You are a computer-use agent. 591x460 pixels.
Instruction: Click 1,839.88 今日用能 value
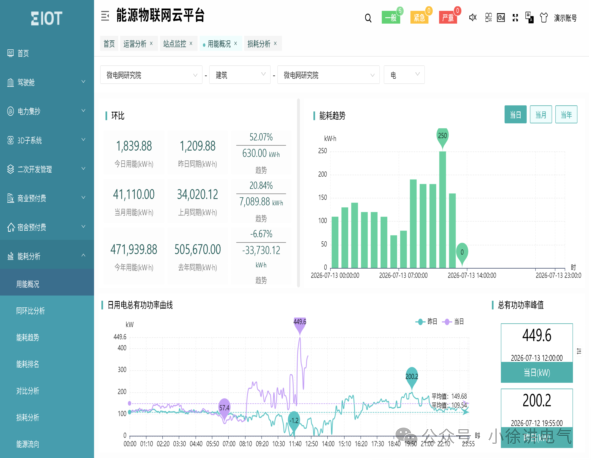pyautogui.click(x=134, y=146)
